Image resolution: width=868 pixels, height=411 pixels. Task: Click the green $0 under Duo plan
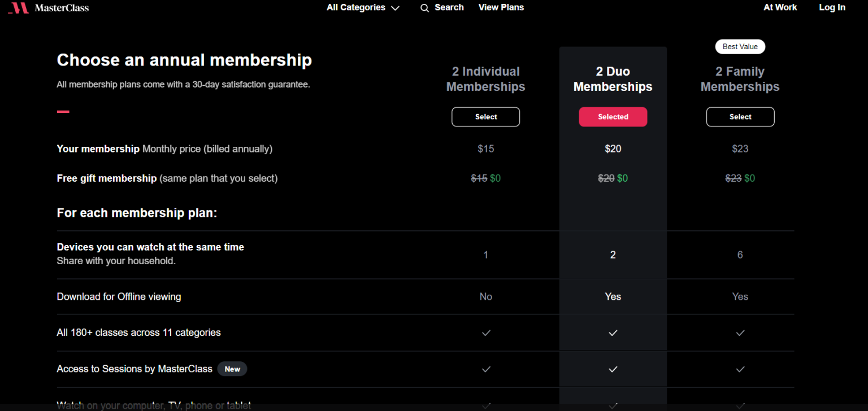click(x=622, y=178)
